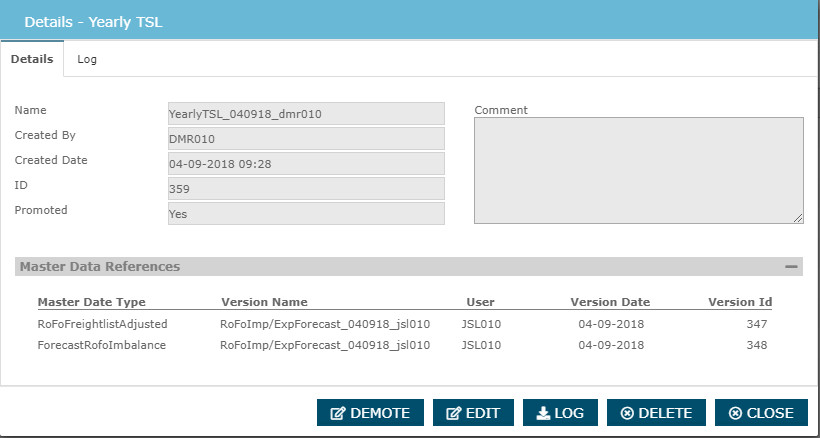Sort by Master Date Type column header

pos(91,302)
